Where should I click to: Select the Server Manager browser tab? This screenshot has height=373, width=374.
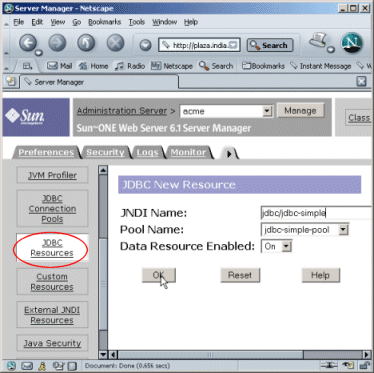coord(99,82)
